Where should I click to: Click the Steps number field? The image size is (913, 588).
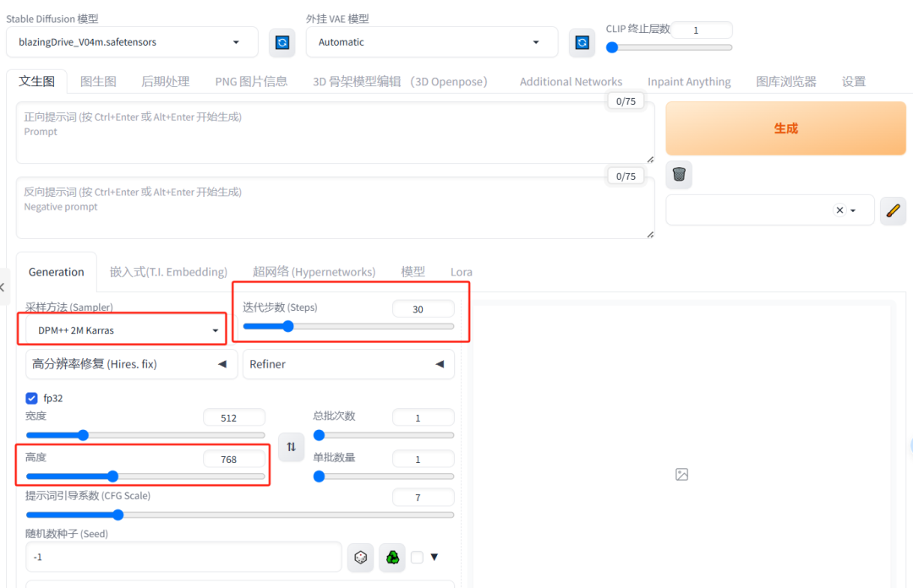[424, 309]
